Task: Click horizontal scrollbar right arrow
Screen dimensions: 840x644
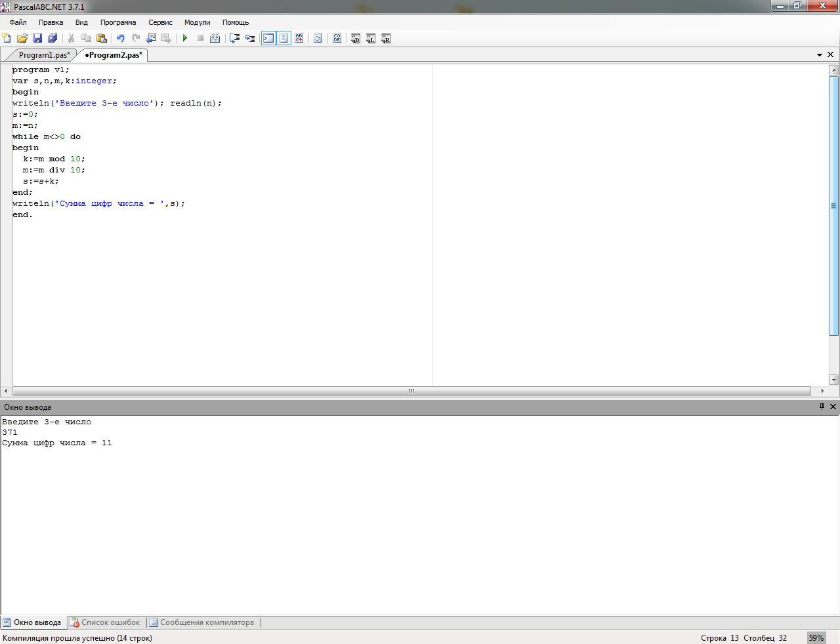Action: (822, 391)
